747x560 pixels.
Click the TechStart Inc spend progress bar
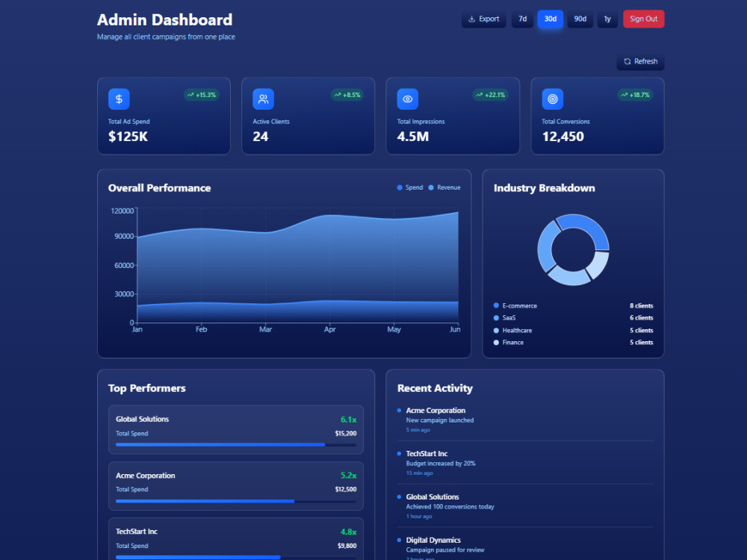click(236, 557)
